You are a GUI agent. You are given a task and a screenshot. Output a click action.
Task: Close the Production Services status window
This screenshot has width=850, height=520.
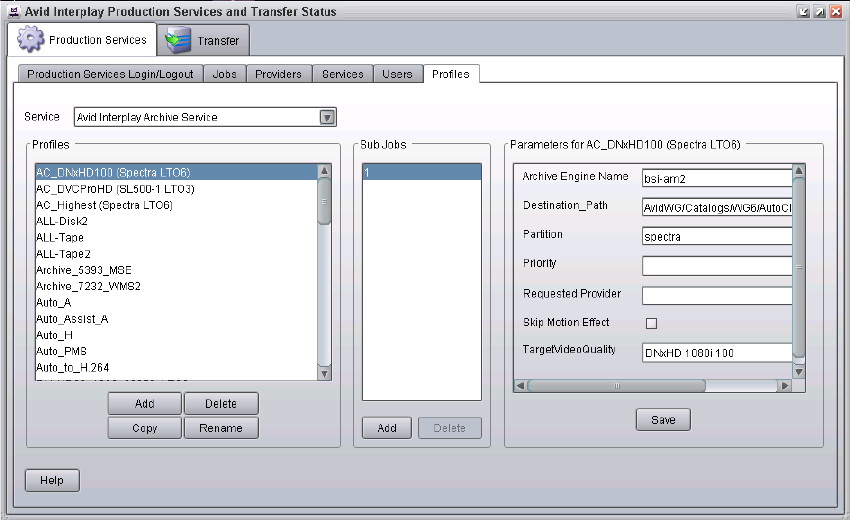pos(836,11)
